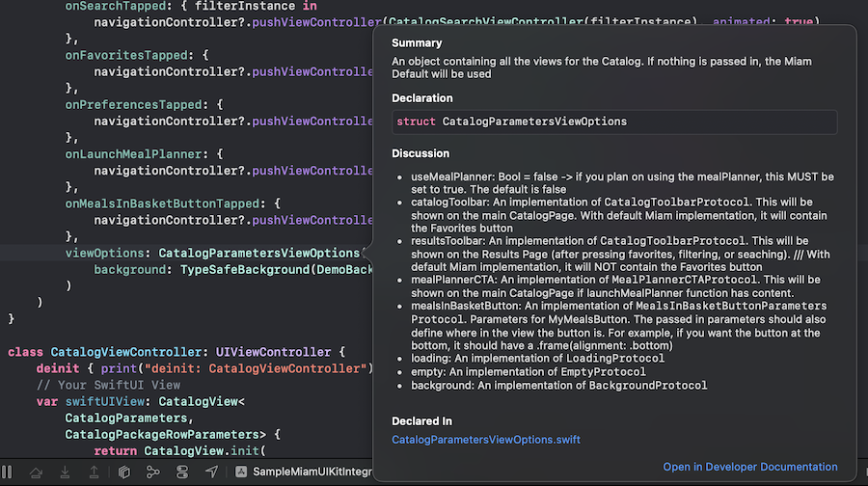Click 'class' keyword before CatalogViewController
Image resolution: width=868 pixels, height=486 pixels.
pos(25,352)
